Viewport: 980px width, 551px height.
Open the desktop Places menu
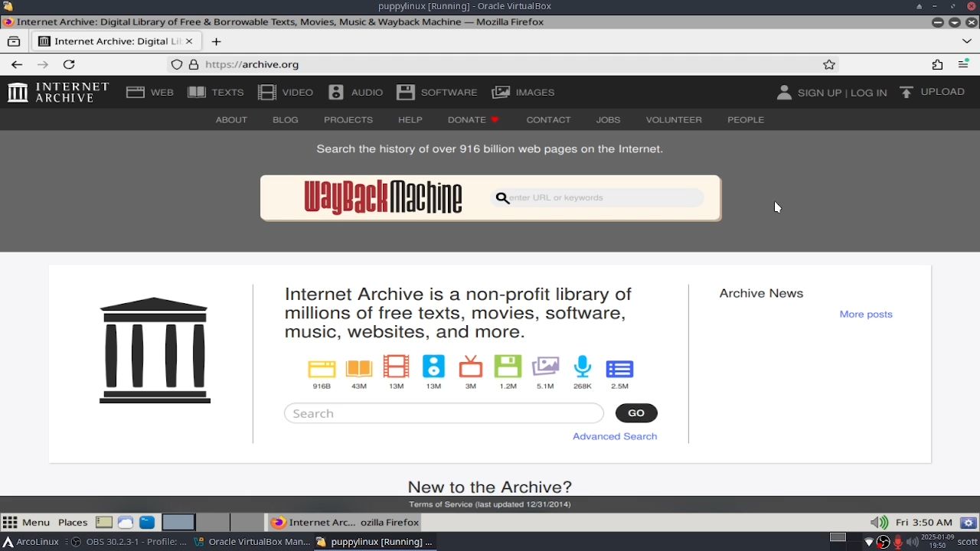coord(73,523)
